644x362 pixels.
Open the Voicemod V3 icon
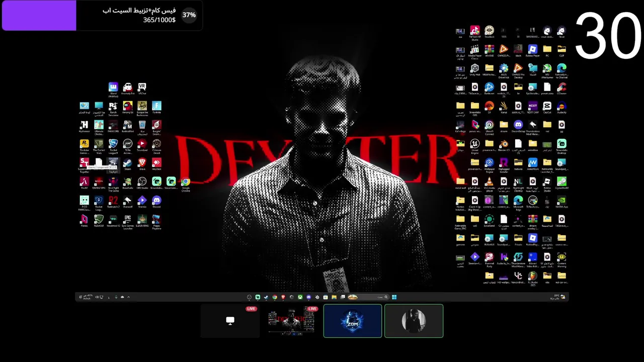point(113,221)
